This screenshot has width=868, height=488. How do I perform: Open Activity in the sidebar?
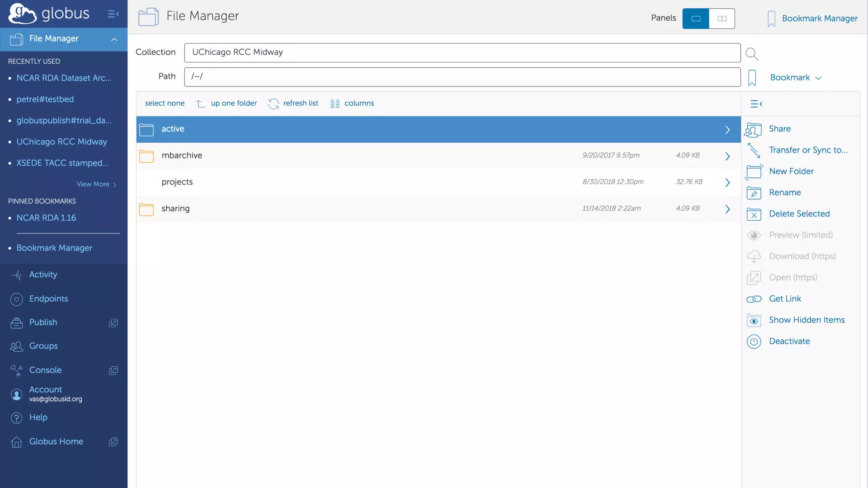click(43, 274)
